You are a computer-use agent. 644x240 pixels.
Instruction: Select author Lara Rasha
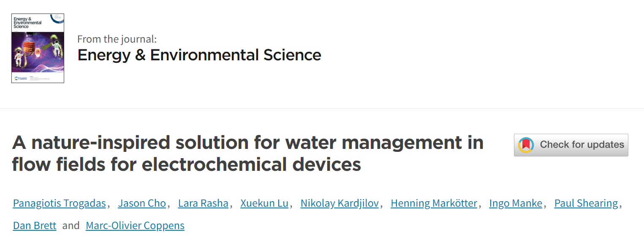pyautogui.click(x=203, y=203)
